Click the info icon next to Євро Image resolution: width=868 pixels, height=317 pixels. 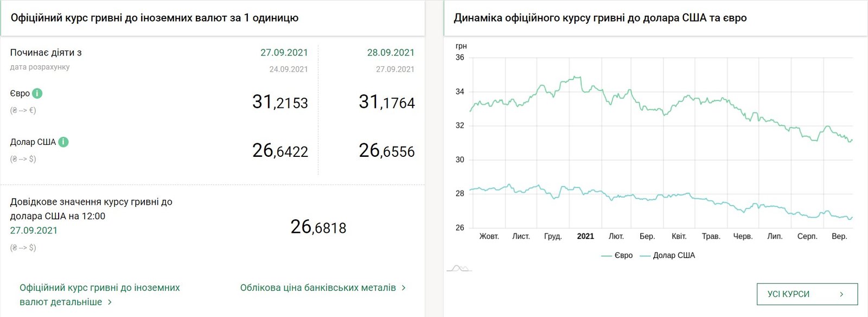36,93
